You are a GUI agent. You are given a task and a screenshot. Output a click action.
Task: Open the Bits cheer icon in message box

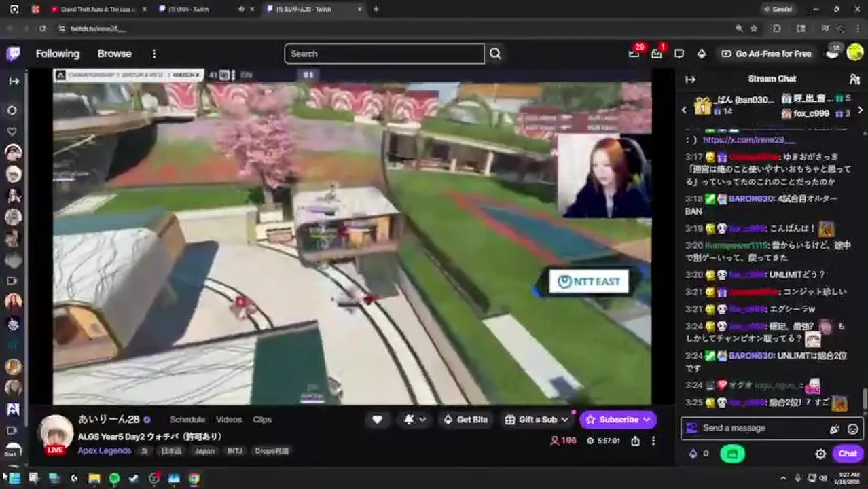tap(835, 429)
